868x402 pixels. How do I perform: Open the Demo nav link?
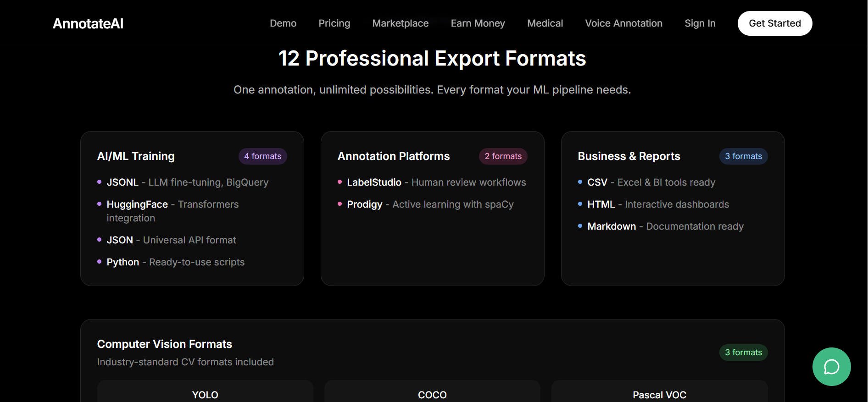tap(283, 23)
